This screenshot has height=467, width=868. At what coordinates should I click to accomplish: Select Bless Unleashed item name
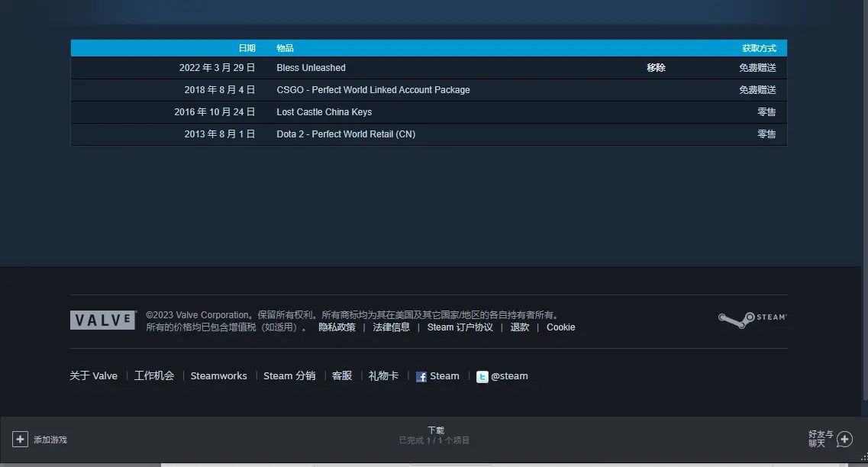pos(311,67)
